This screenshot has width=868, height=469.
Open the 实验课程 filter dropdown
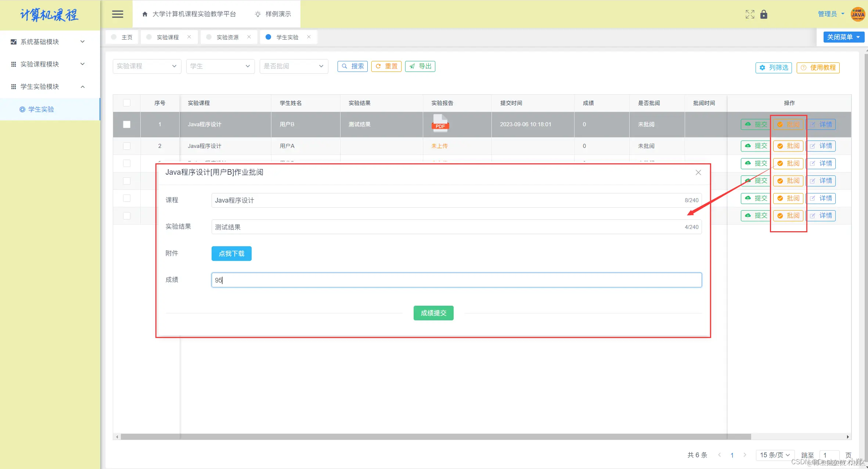(x=147, y=66)
